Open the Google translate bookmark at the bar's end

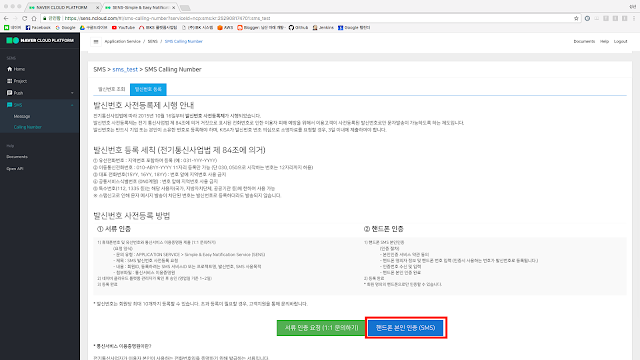354,28
